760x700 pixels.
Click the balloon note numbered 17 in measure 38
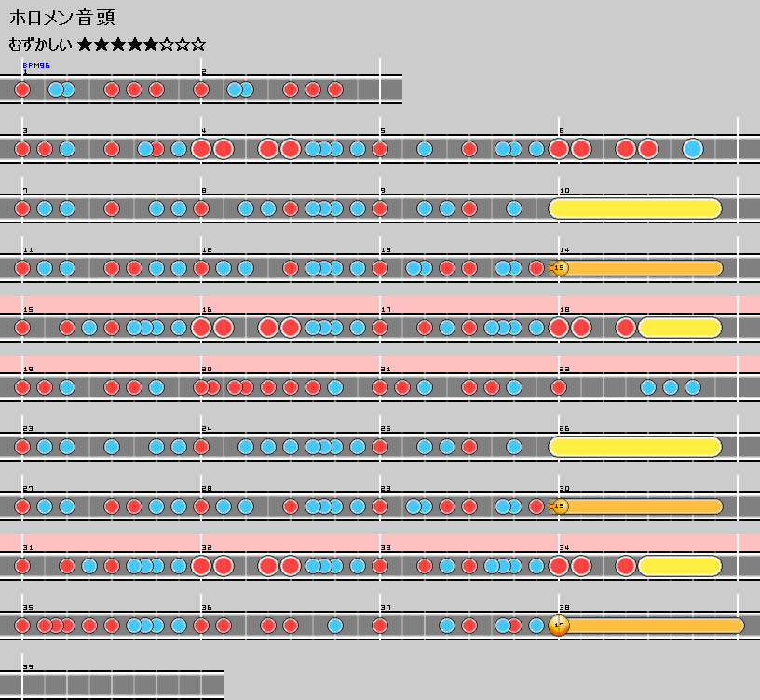559,626
